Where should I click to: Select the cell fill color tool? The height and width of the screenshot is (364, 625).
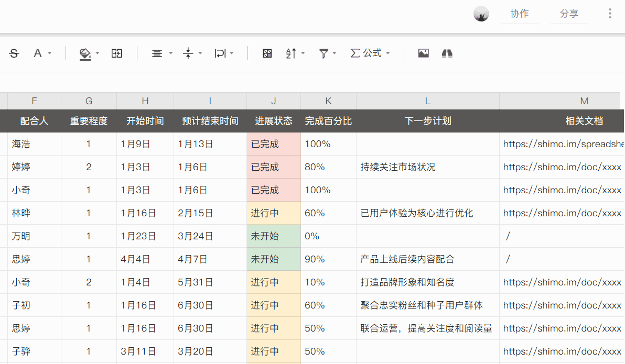(84, 53)
